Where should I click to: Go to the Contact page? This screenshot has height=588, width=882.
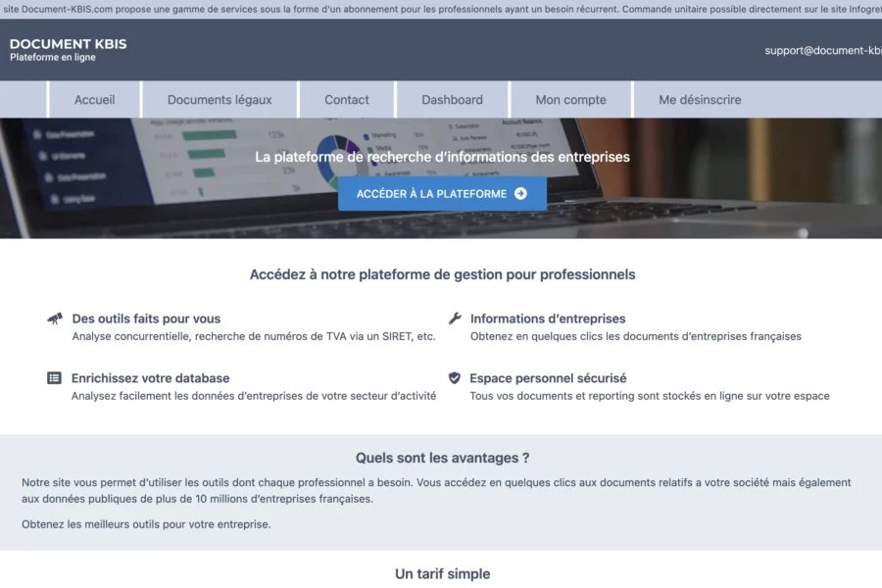[347, 100]
